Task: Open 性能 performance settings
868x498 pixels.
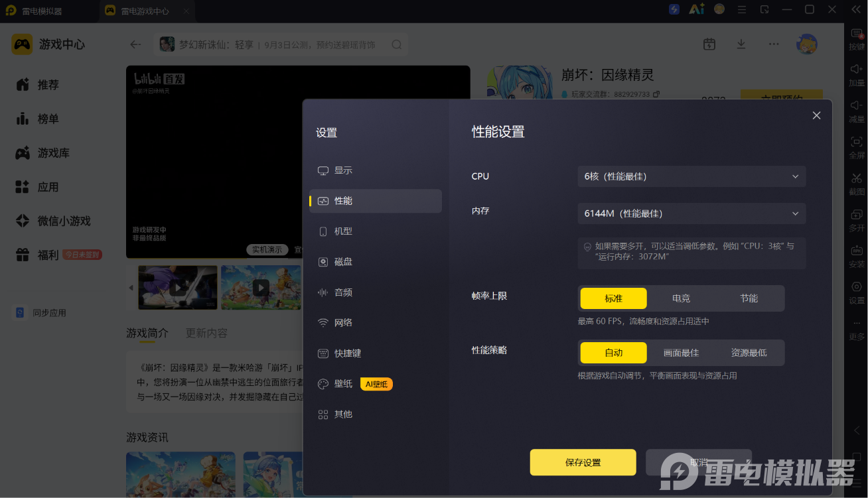Action: pos(376,201)
